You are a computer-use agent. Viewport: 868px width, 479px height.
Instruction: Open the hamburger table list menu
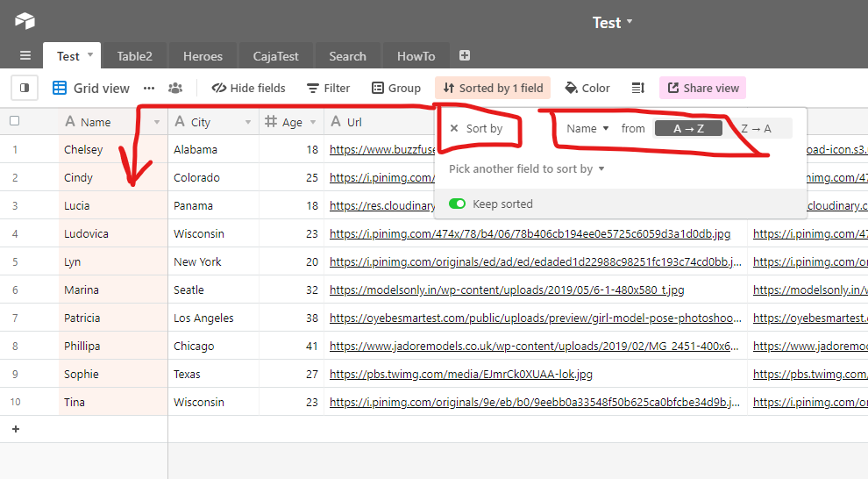point(25,56)
